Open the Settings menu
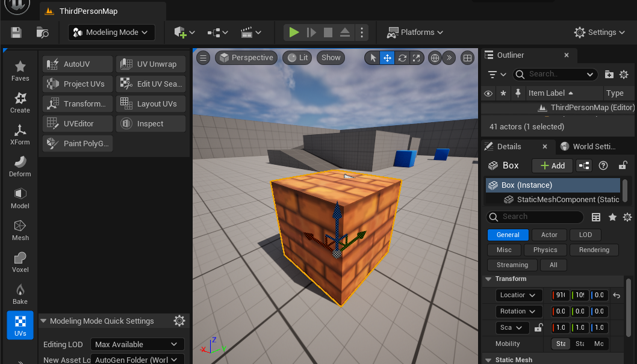Screen dimensions: 637x364 click(599, 32)
